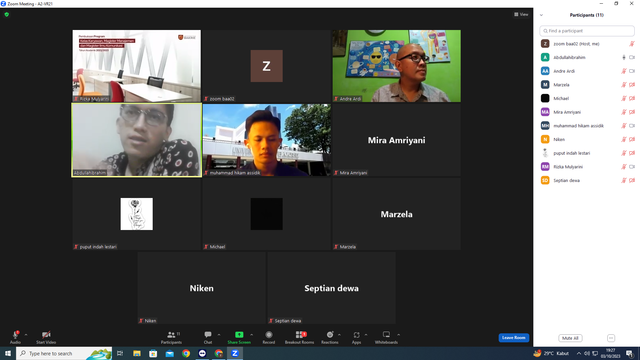
Task: Open the Reactions icon
Action: [330, 335]
